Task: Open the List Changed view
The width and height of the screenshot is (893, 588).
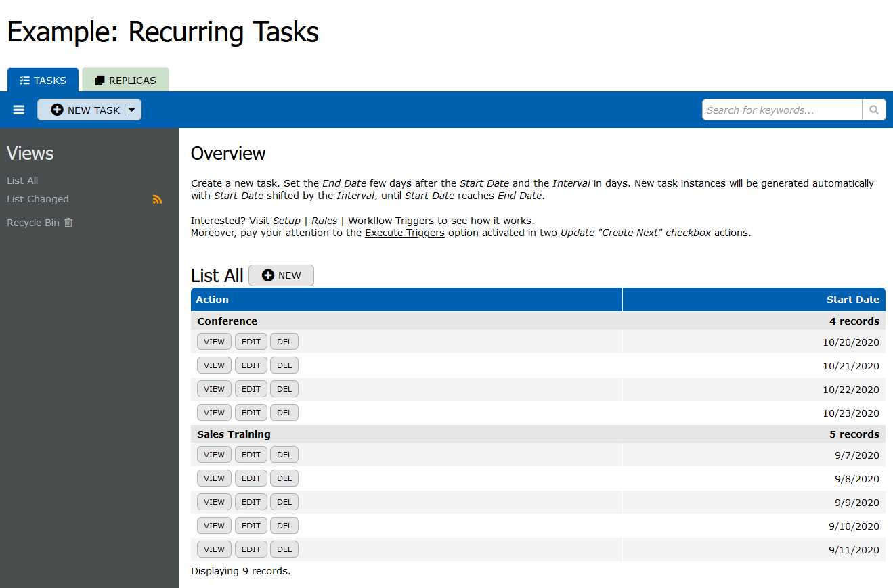Action: point(38,199)
